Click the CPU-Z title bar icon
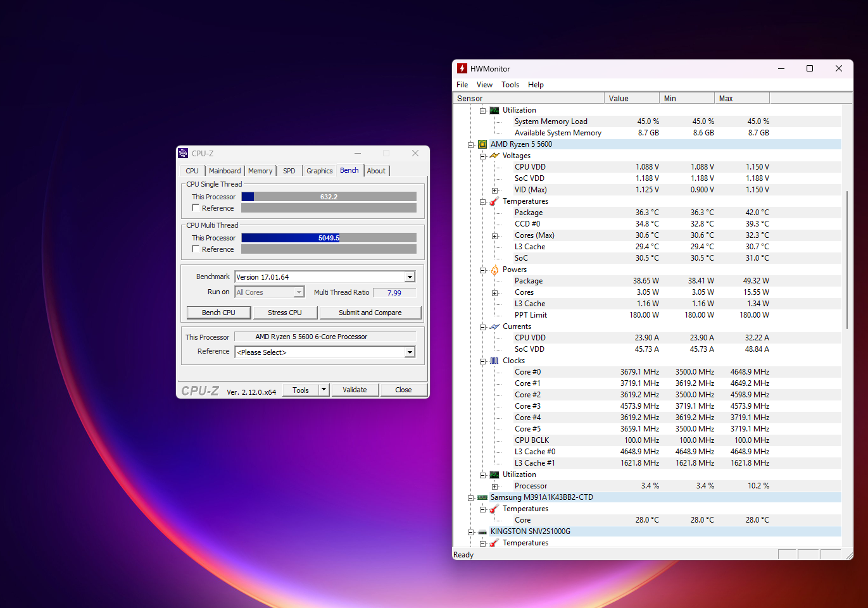Viewport: 868px width, 608px height. pos(183,153)
